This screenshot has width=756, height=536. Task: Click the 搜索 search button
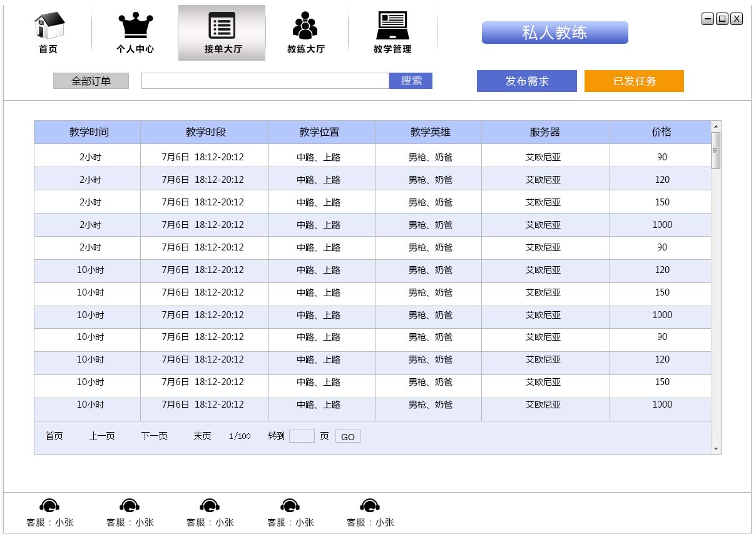pos(411,81)
